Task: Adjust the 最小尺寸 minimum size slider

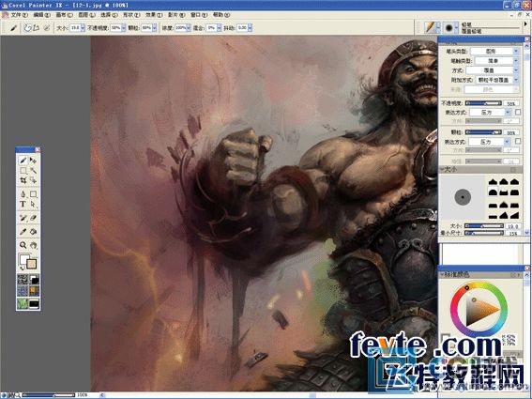Action: [x=484, y=233]
